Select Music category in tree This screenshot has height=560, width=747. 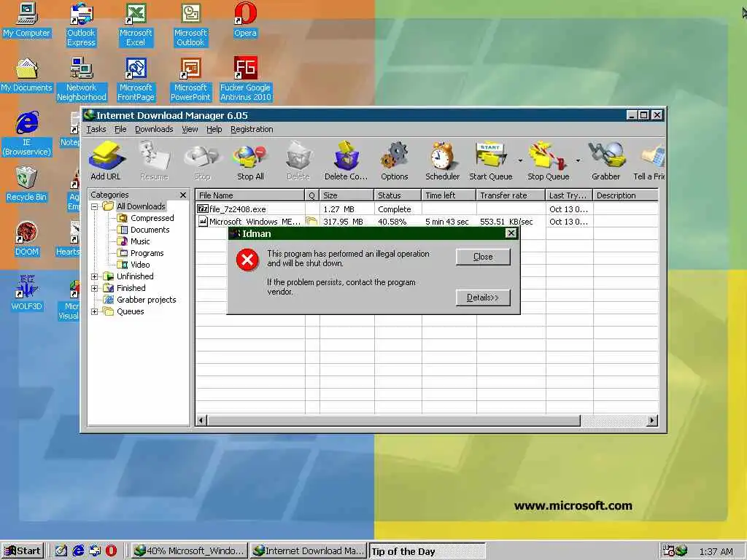click(x=134, y=241)
